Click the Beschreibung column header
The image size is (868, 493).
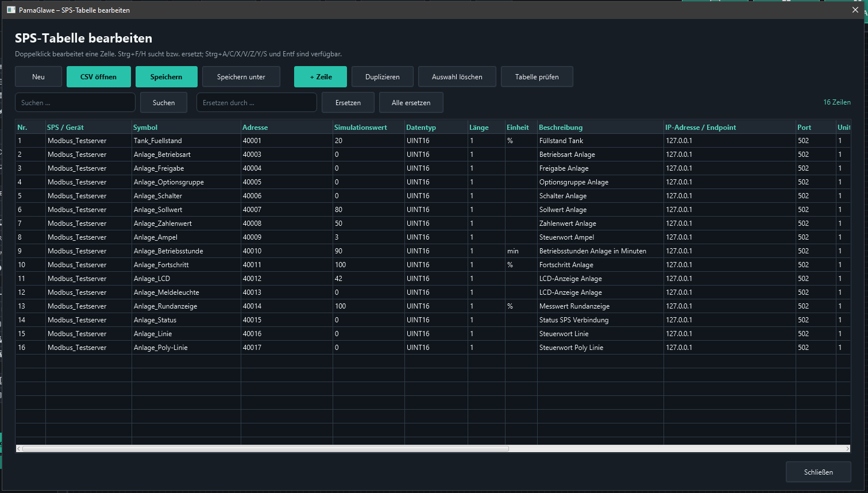tap(600, 127)
